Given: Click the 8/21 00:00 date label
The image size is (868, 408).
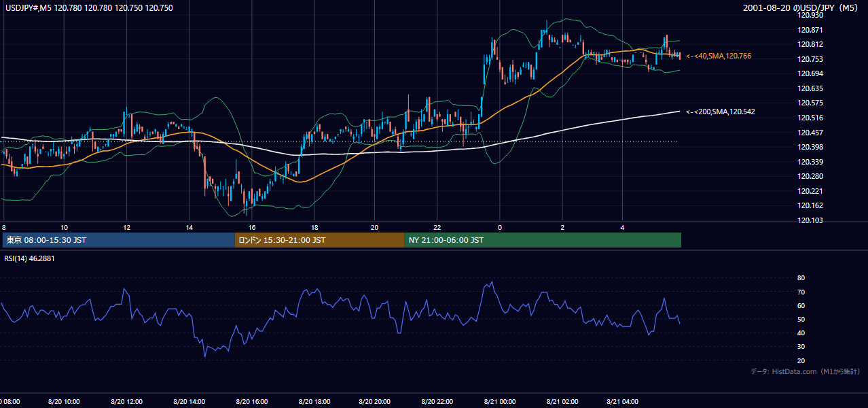Looking at the screenshot, I should pos(499,401).
